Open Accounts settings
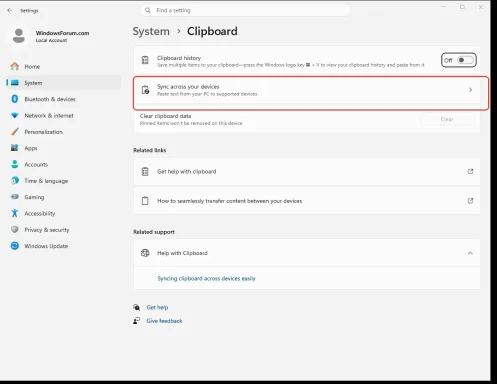Screen dimensions: 497x384 (63, 164)
